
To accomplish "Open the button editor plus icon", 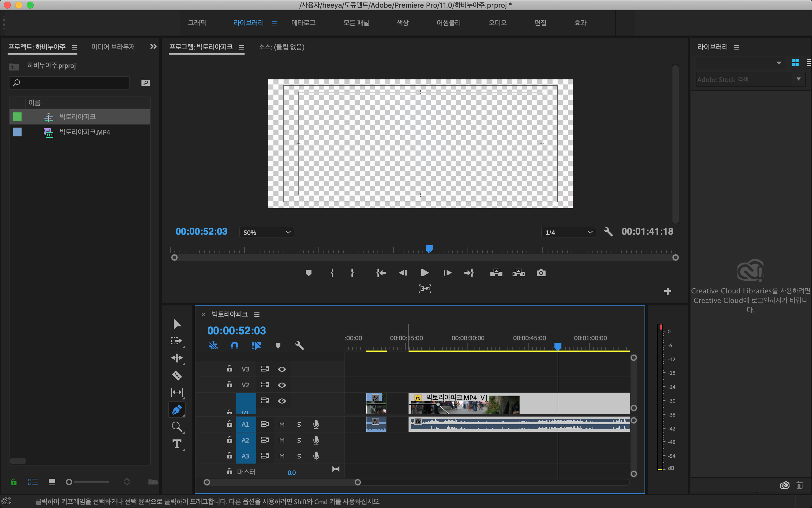I will pos(667,291).
